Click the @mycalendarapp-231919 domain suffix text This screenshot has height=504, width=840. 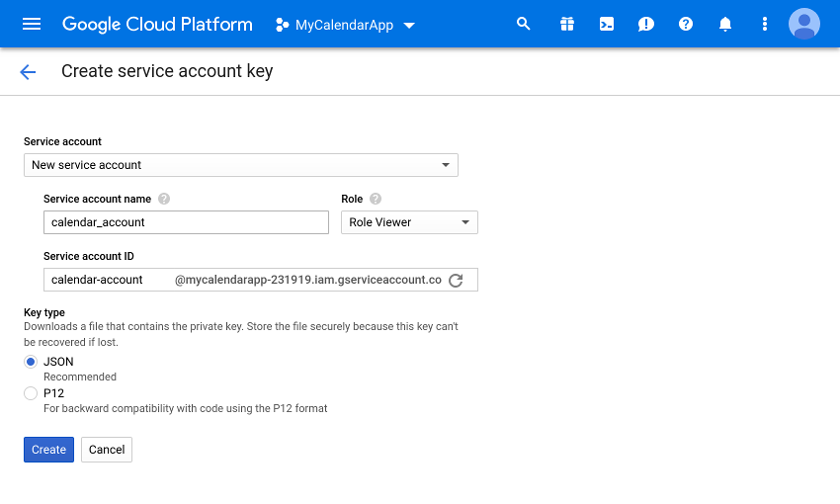point(308,280)
